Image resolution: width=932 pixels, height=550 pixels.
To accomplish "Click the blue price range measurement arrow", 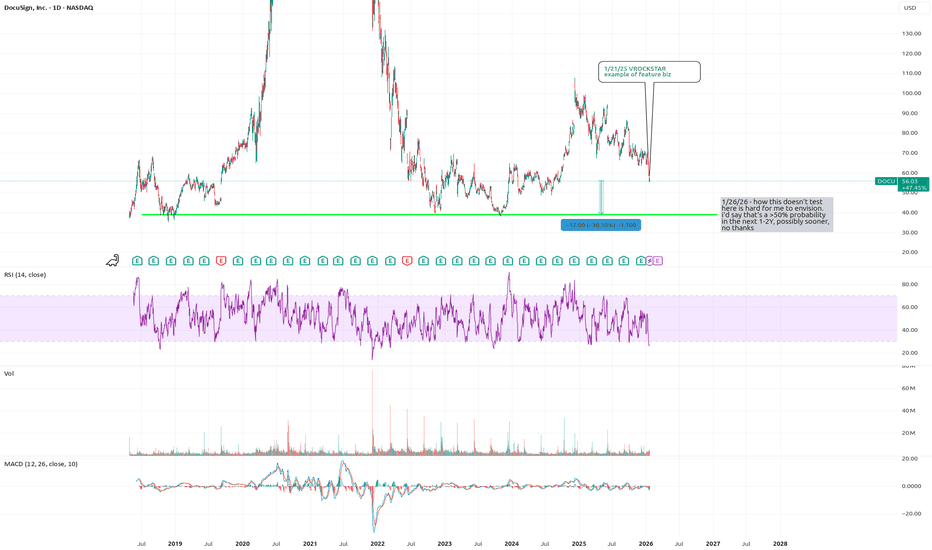I will click(x=601, y=197).
